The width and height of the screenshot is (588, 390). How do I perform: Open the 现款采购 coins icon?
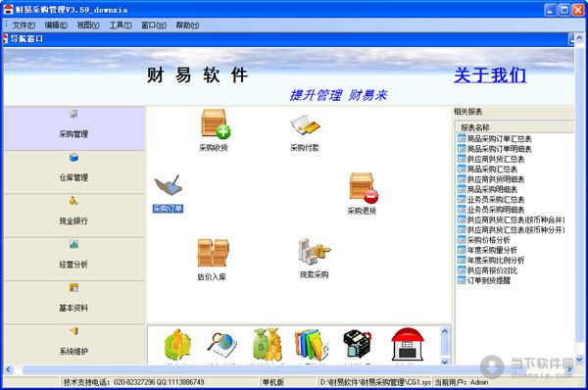(315, 251)
